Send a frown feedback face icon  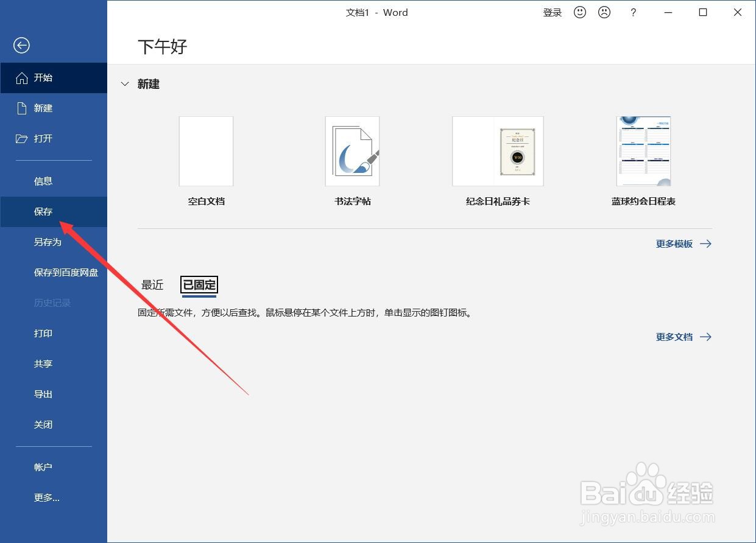click(604, 12)
